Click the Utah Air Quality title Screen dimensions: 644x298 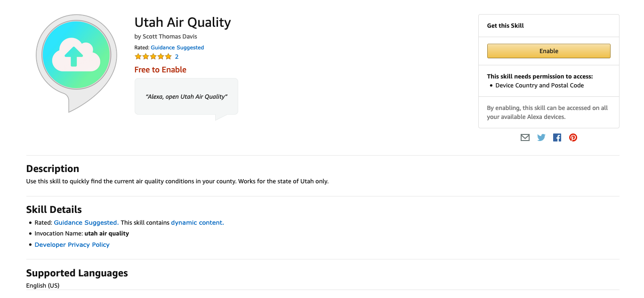(183, 22)
